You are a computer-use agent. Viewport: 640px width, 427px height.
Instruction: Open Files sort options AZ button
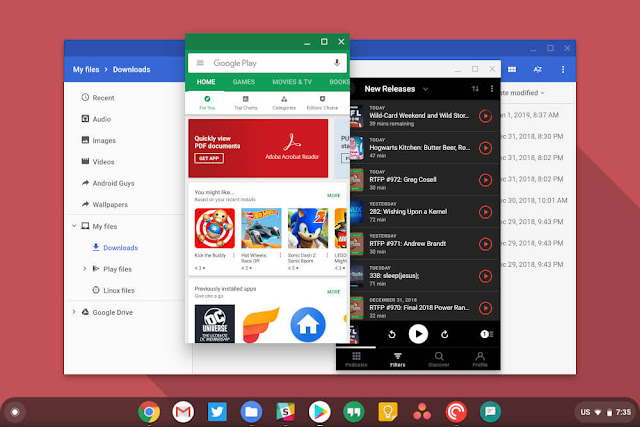(538, 69)
